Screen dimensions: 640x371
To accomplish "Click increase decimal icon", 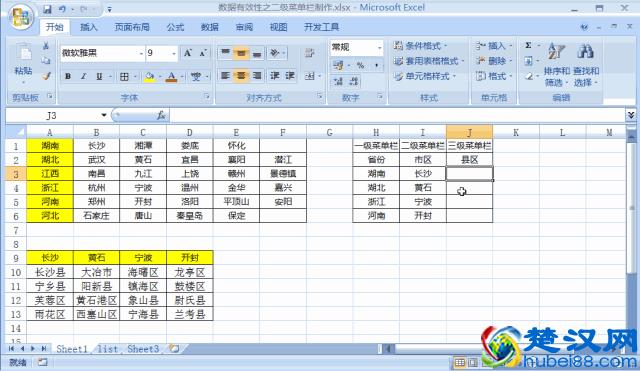I will (338, 81).
